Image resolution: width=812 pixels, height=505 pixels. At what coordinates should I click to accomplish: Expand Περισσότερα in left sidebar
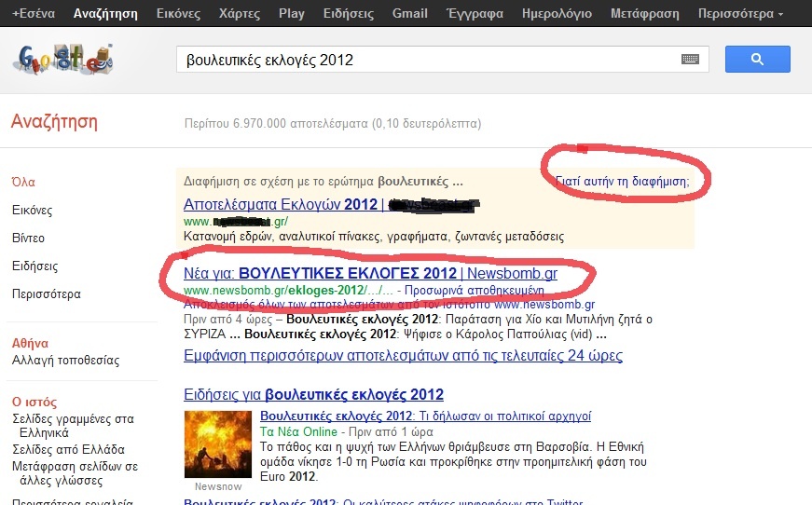click(46, 294)
